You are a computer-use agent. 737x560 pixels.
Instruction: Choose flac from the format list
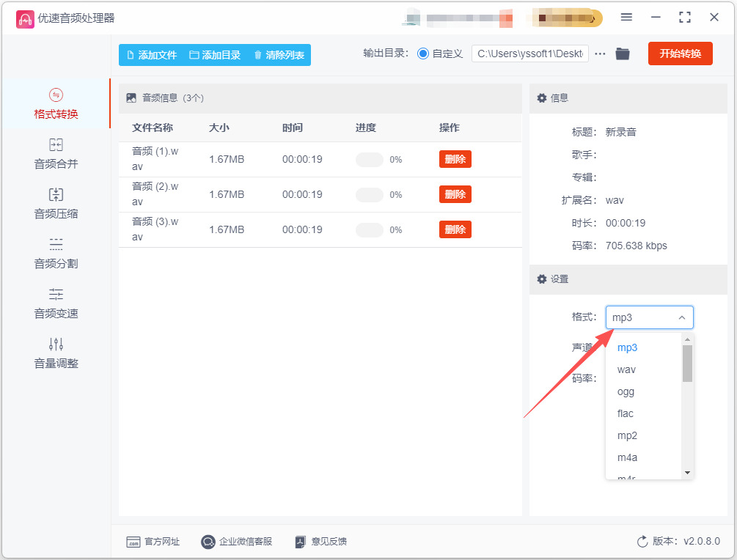643,414
